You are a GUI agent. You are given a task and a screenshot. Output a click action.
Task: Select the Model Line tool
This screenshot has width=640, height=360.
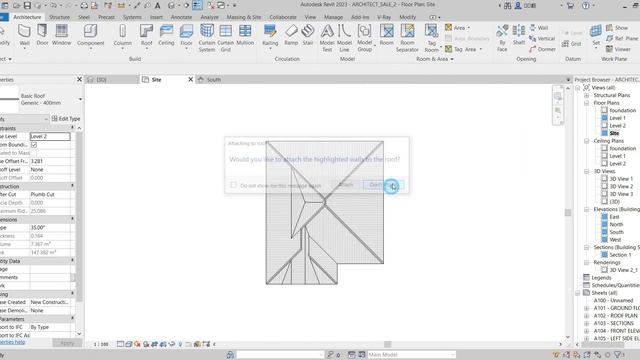tap(344, 38)
